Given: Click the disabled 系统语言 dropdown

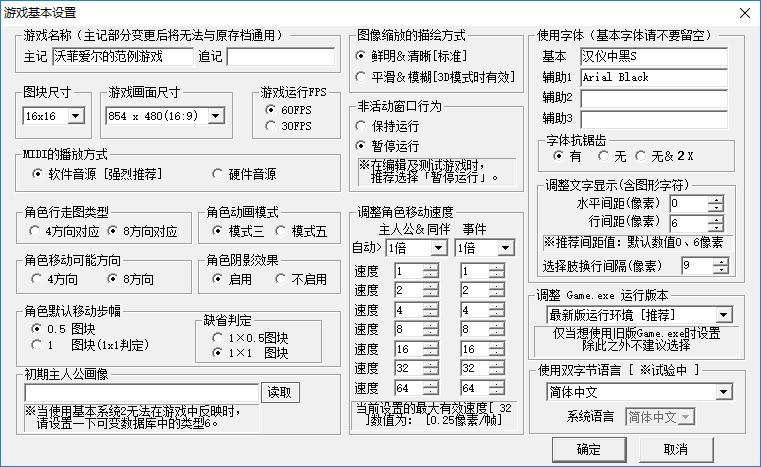Looking at the screenshot, I should [660, 417].
